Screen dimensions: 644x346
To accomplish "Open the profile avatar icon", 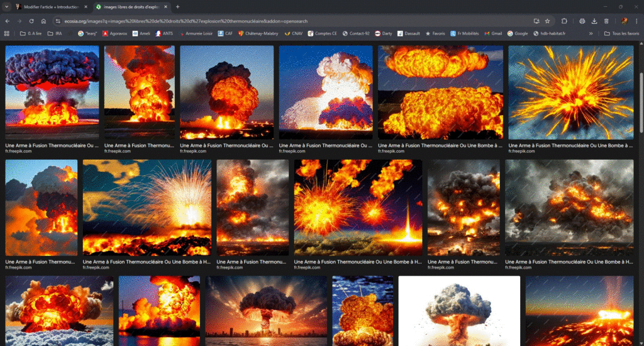I will (624, 21).
